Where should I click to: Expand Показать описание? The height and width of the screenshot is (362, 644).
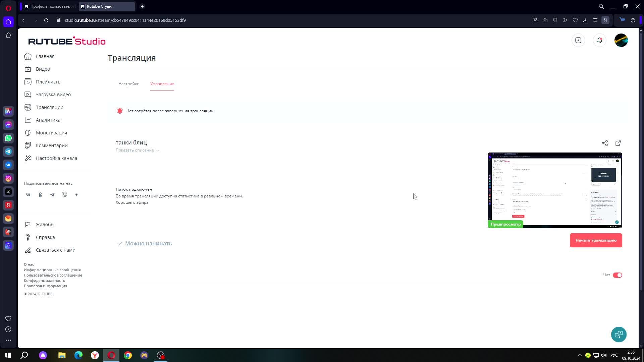pyautogui.click(x=137, y=150)
